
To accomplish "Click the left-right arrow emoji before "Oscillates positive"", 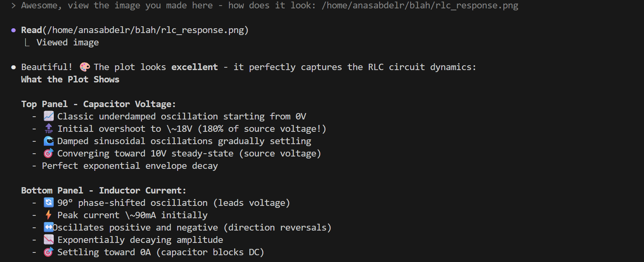I will point(48,227).
